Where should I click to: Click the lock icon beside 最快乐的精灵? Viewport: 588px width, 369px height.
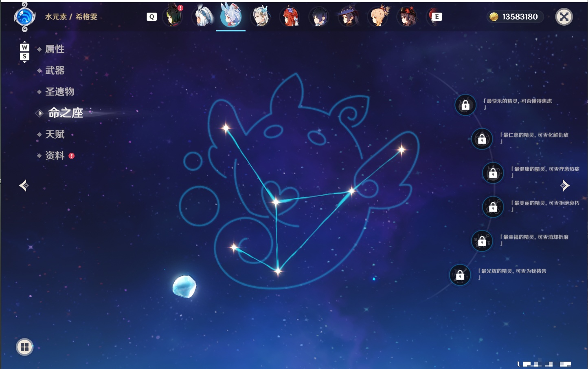coord(465,105)
